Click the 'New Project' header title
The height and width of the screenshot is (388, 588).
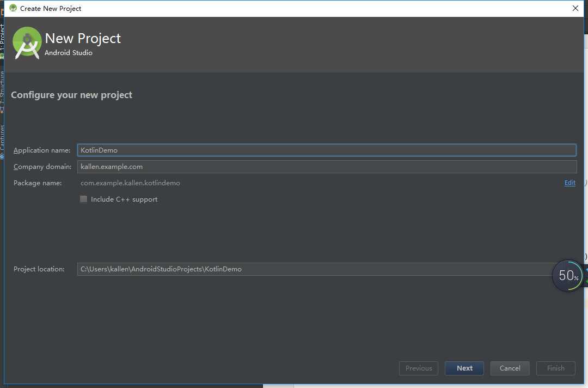(83, 38)
